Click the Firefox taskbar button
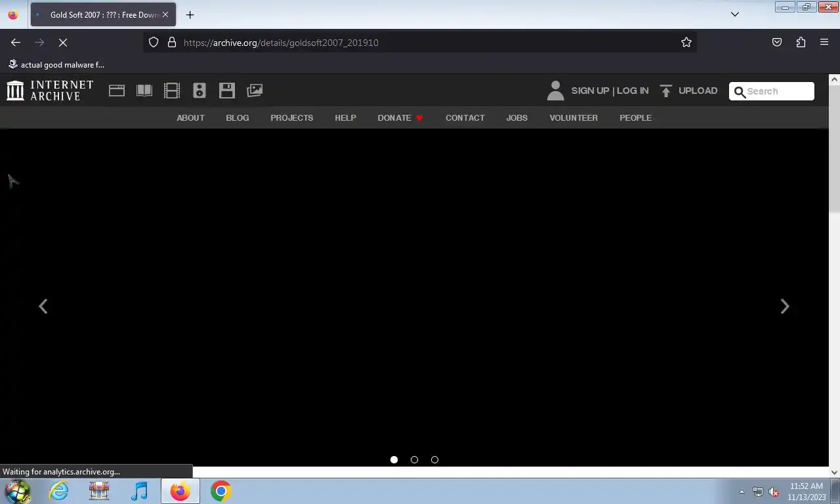Viewport: 840px width, 504px height. coord(180,491)
